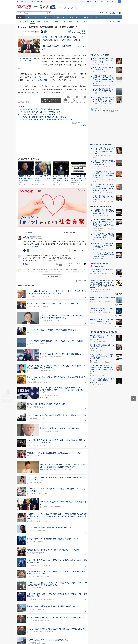Open the ランキング tab

(86, 17)
